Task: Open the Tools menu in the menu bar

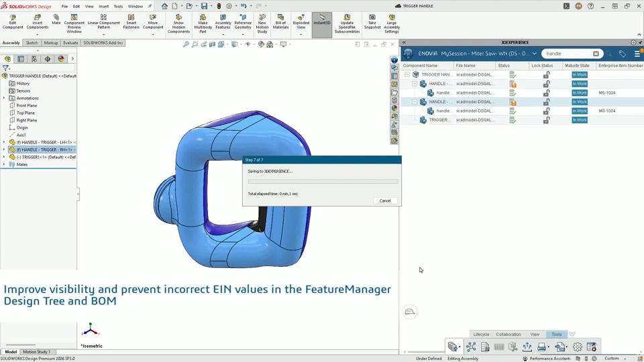Action: (118, 6)
